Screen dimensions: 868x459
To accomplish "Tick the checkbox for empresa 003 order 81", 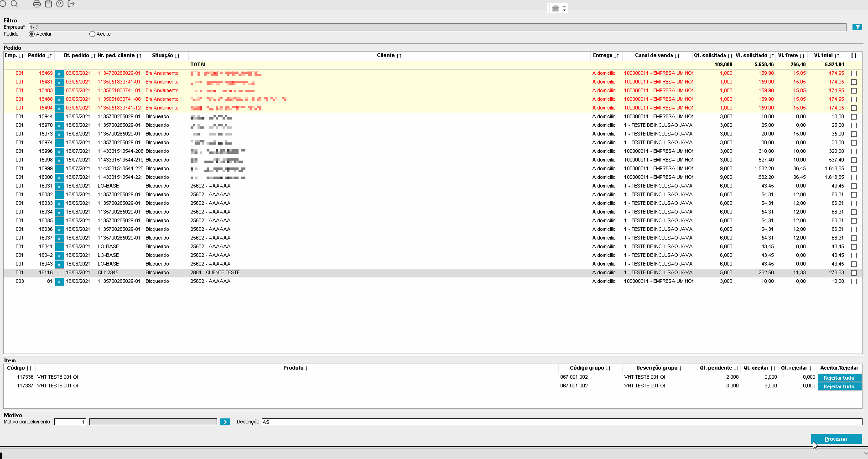I will (854, 282).
